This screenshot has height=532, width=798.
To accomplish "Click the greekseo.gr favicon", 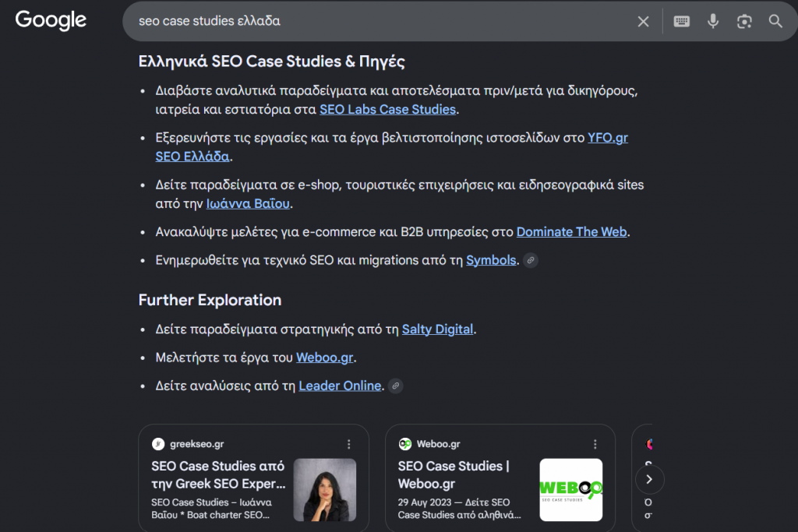I will click(x=158, y=444).
